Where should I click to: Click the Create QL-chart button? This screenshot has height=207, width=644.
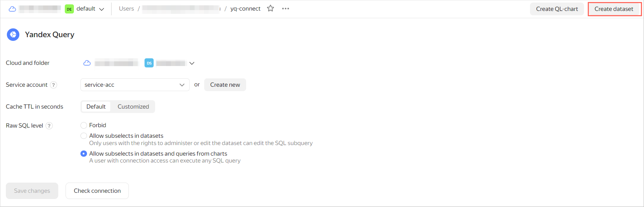[x=557, y=9]
